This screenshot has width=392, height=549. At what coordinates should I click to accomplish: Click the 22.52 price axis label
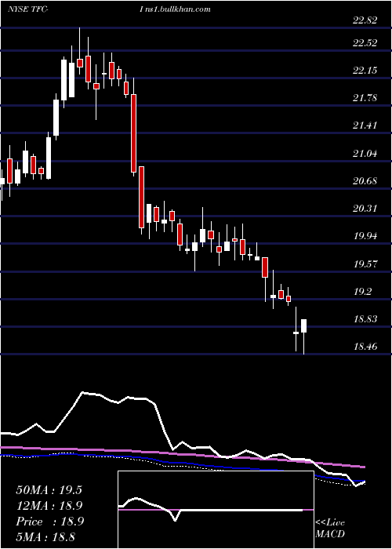[x=365, y=42]
